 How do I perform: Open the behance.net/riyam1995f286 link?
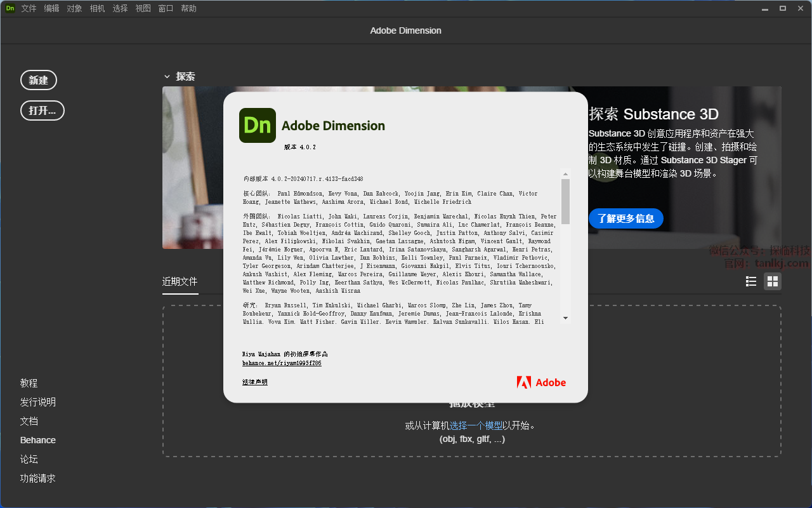click(x=282, y=363)
